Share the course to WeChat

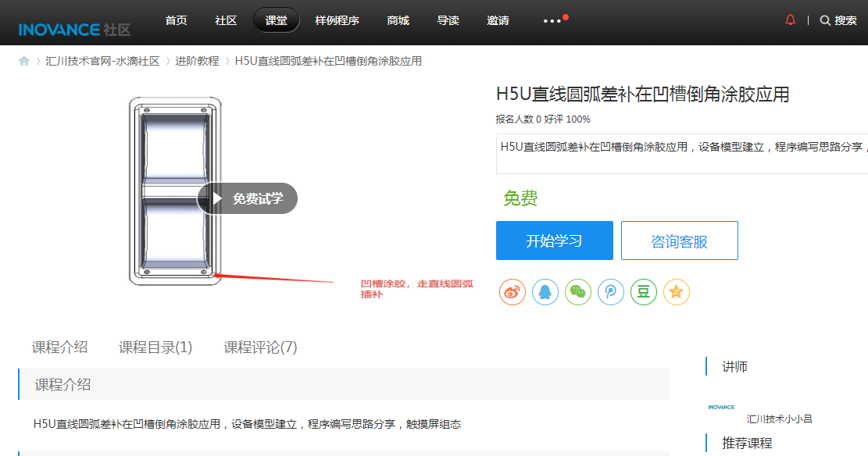coord(578,291)
